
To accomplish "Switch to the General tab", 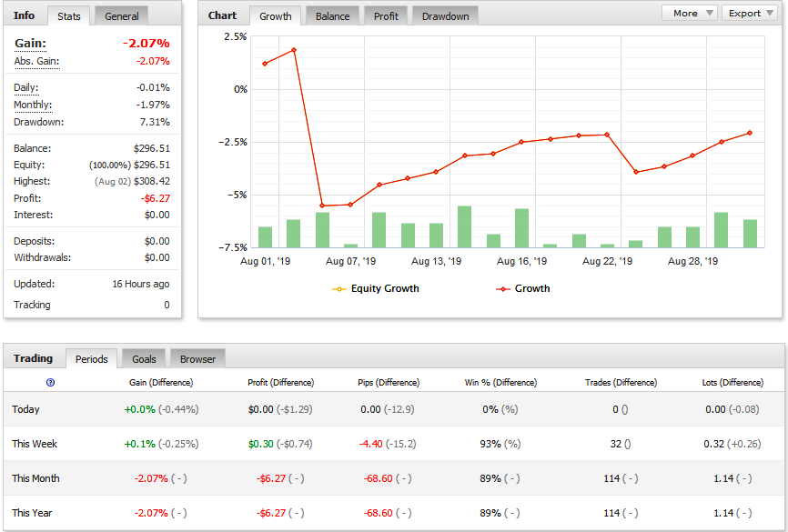I will (121, 16).
